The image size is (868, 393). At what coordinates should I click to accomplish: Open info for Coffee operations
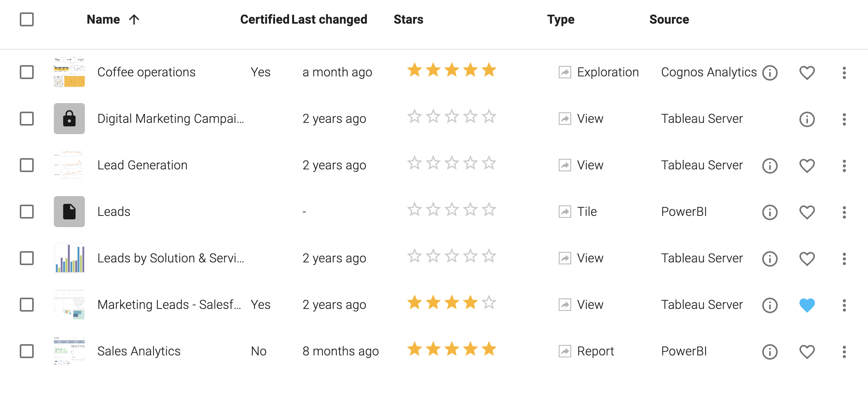770,72
